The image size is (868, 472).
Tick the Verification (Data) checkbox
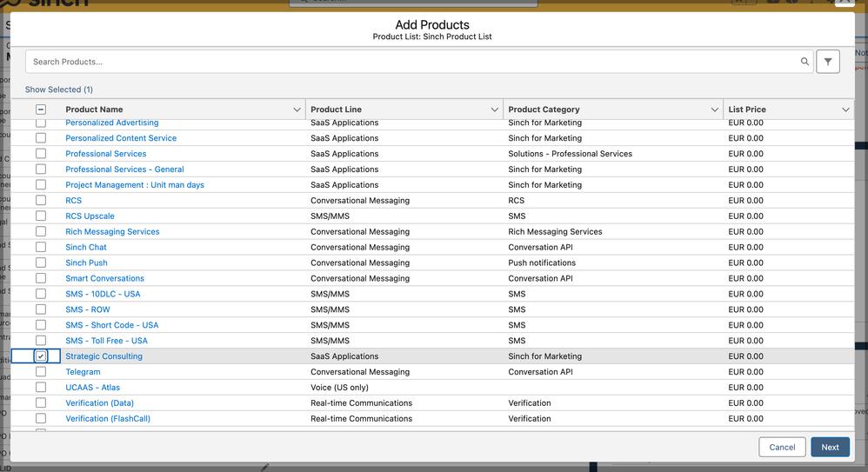click(41, 402)
